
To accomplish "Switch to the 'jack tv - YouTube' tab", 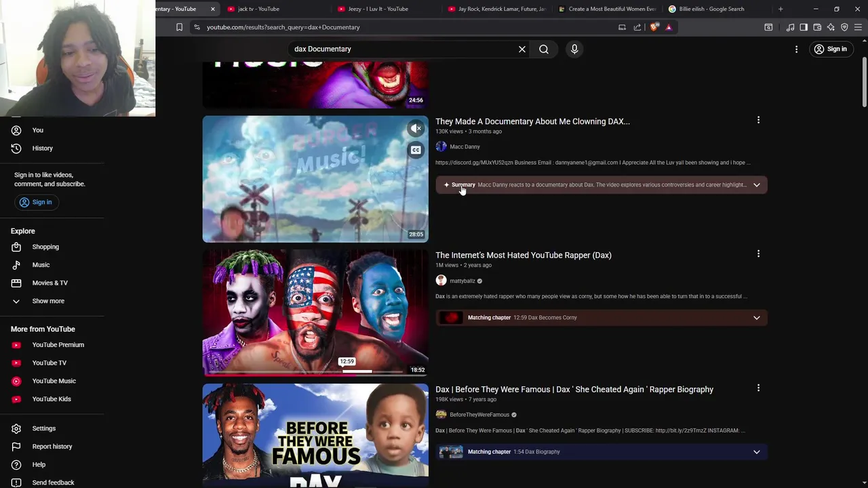I will click(258, 9).
